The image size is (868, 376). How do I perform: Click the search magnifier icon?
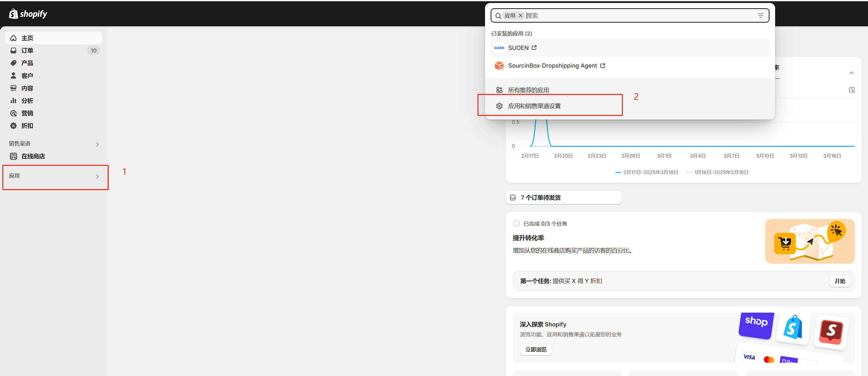(498, 16)
